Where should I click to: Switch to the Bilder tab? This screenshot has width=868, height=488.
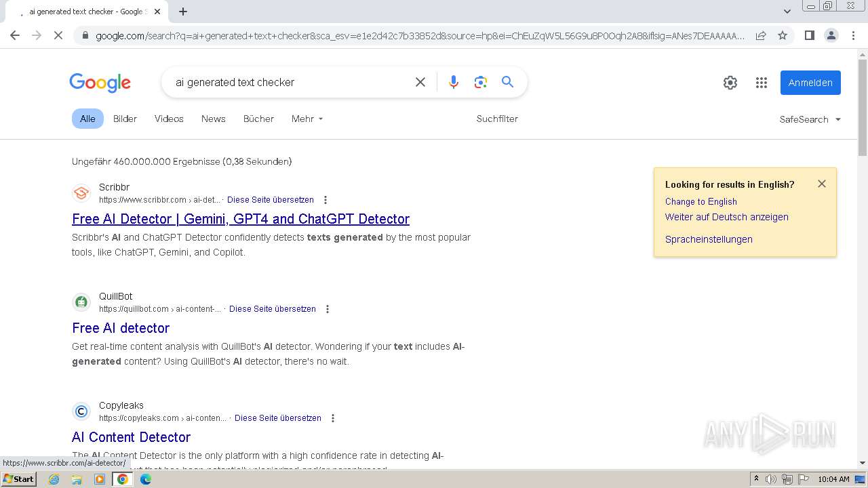tap(125, 119)
